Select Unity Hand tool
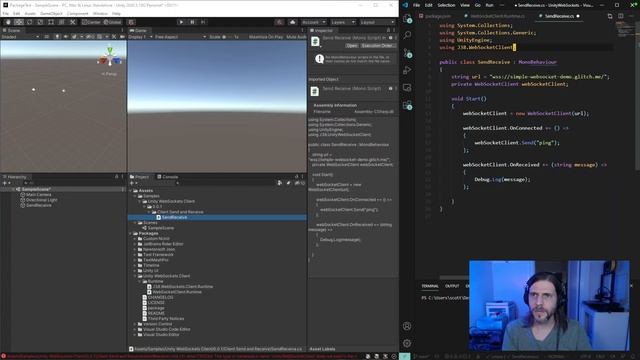 click(8, 22)
